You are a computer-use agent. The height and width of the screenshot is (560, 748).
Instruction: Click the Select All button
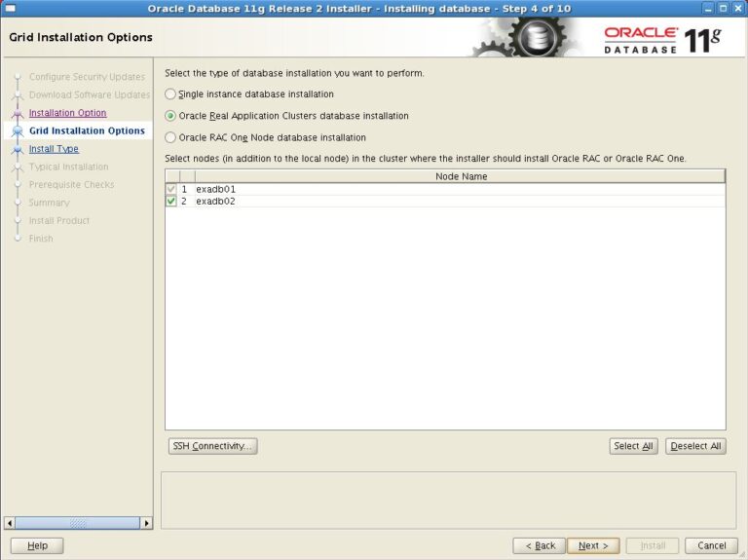633,446
